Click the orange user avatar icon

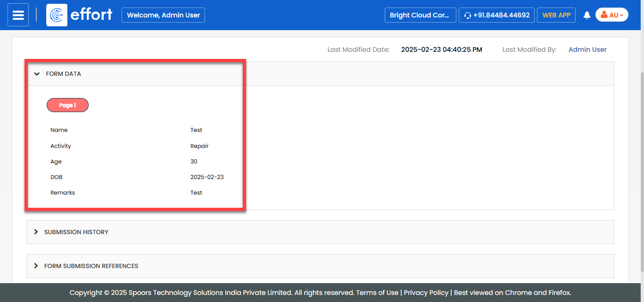pyautogui.click(x=604, y=15)
